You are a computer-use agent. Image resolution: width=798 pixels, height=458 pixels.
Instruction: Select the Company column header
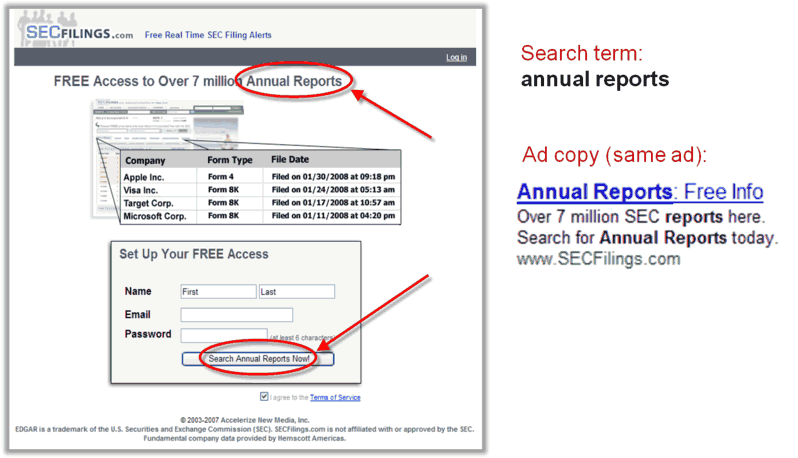(146, 160)
